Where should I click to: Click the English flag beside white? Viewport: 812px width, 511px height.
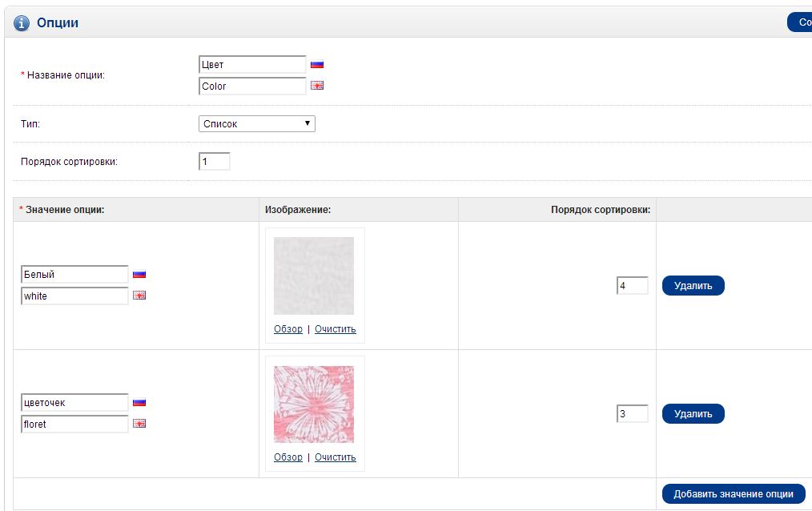[x=139, y=296]
